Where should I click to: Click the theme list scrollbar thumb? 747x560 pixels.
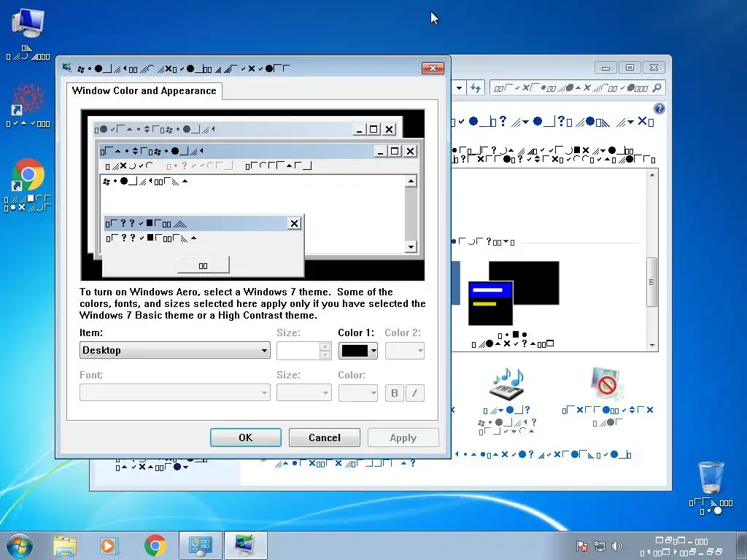tap(652, 282)
